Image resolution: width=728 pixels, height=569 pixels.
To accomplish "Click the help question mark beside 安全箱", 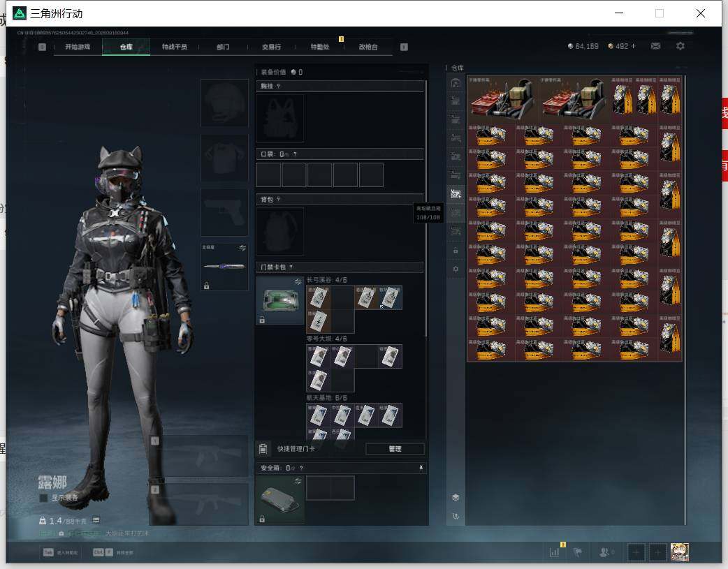I will tap(301, 468).
